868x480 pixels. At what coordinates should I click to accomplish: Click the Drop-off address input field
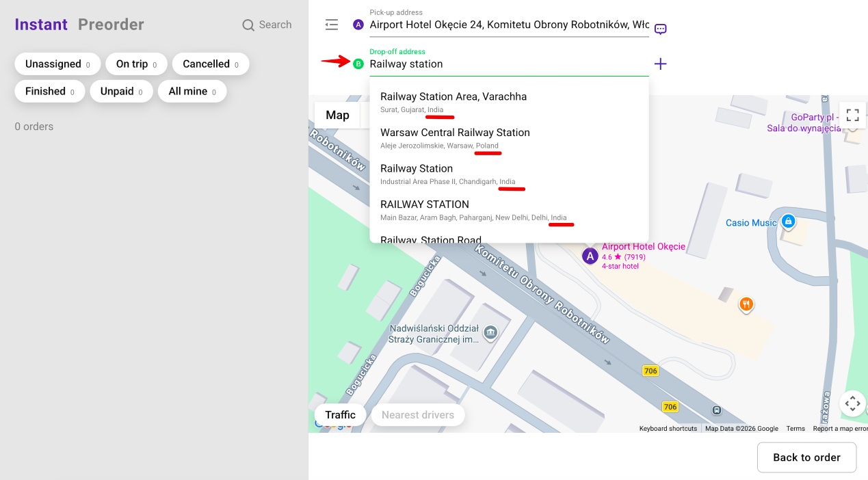506,64
